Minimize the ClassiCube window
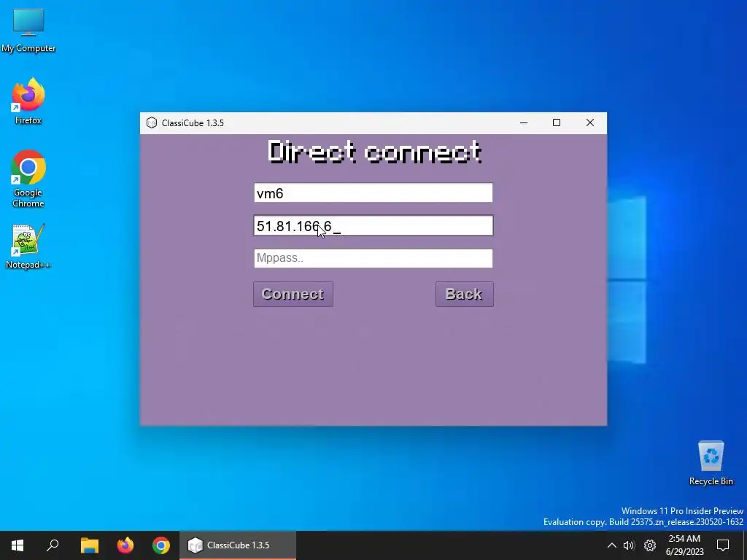This screenshot has width=747, height=560. (x=524, y=122)
